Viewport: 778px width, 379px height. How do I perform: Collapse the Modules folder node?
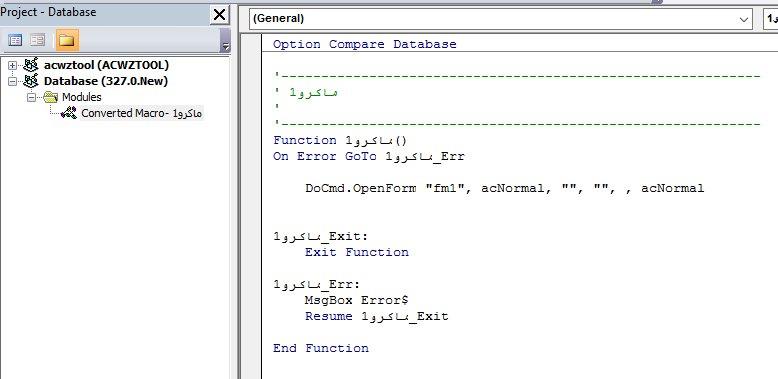point(31,97)
